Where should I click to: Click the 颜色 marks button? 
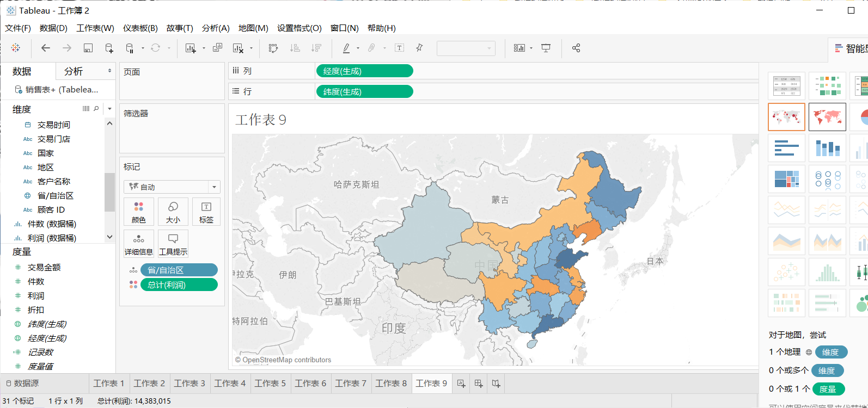[139, 212]
